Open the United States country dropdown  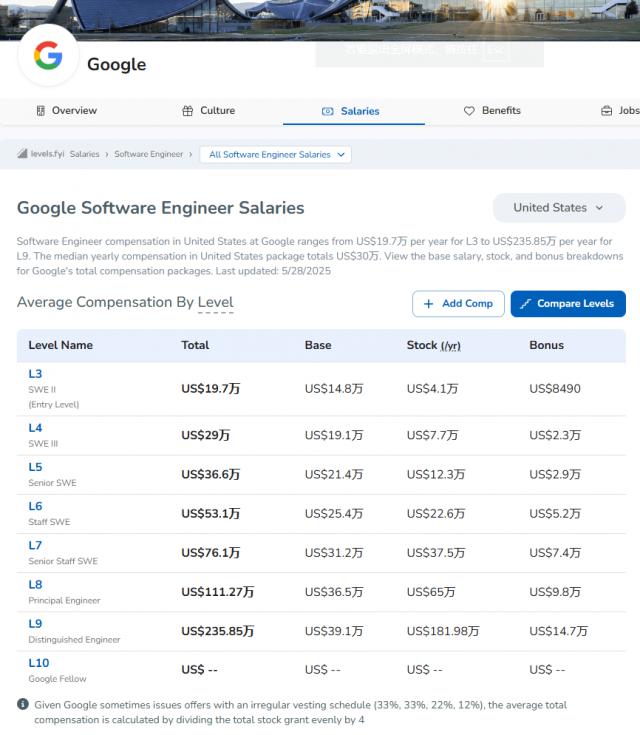click(x=558, y=208)
